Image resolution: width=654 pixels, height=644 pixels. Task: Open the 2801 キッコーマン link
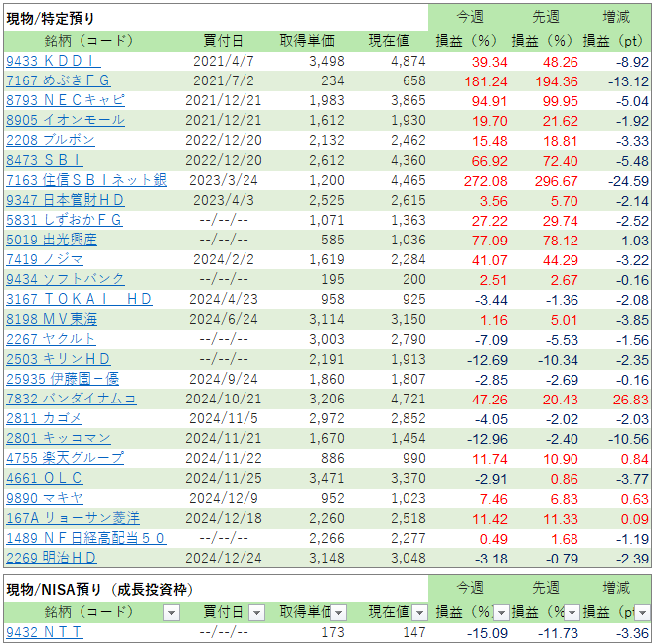point(59,438)
